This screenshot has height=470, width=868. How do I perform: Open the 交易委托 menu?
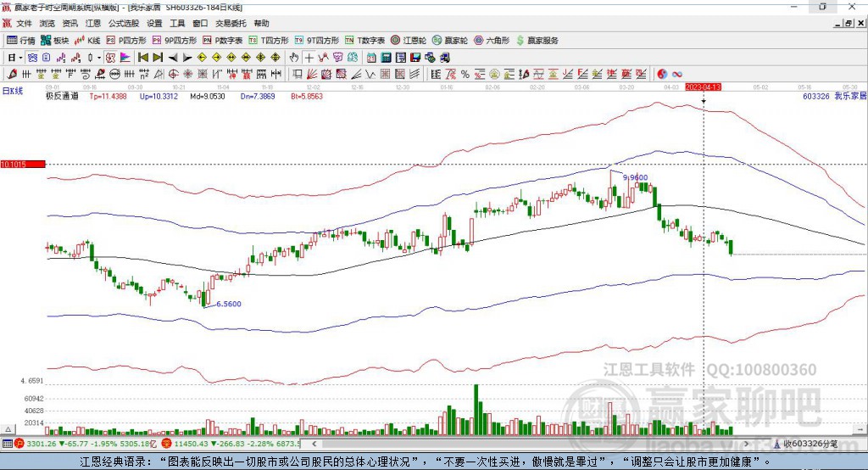tap(231, 23)
